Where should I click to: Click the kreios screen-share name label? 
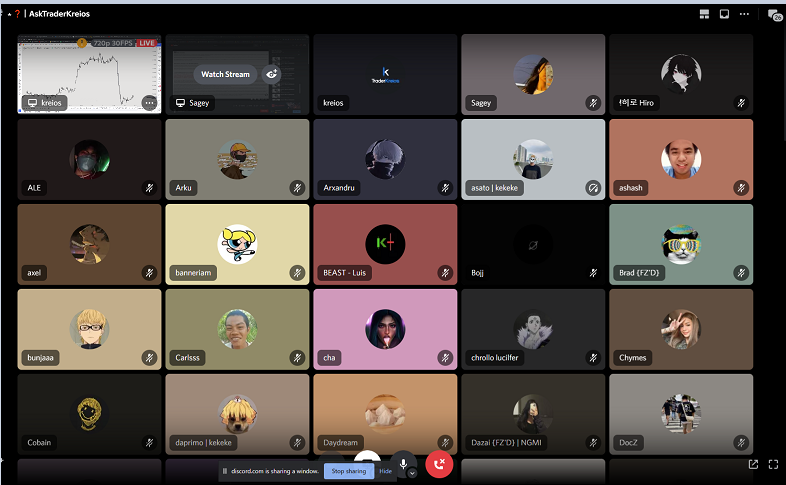[45, 103]
